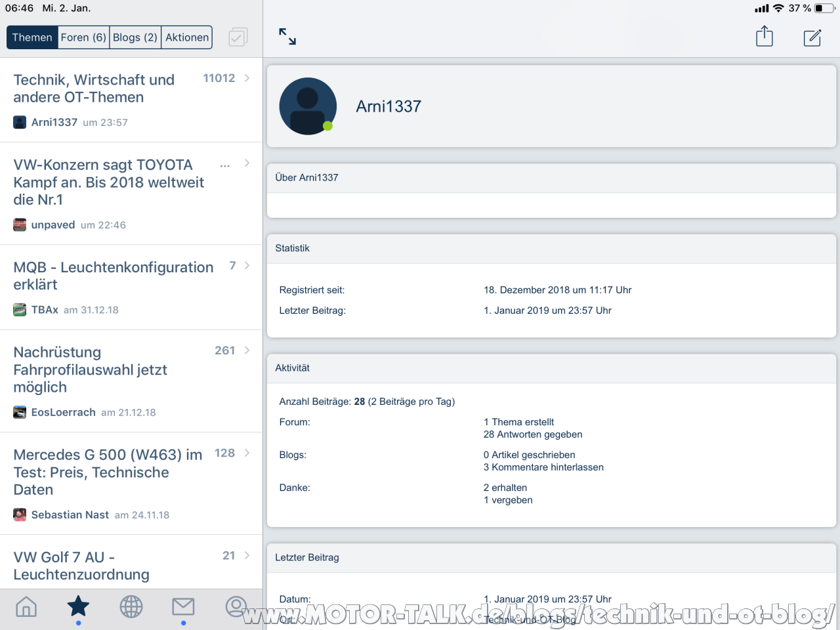Open the envelope messages icon

tap(183, 607)
